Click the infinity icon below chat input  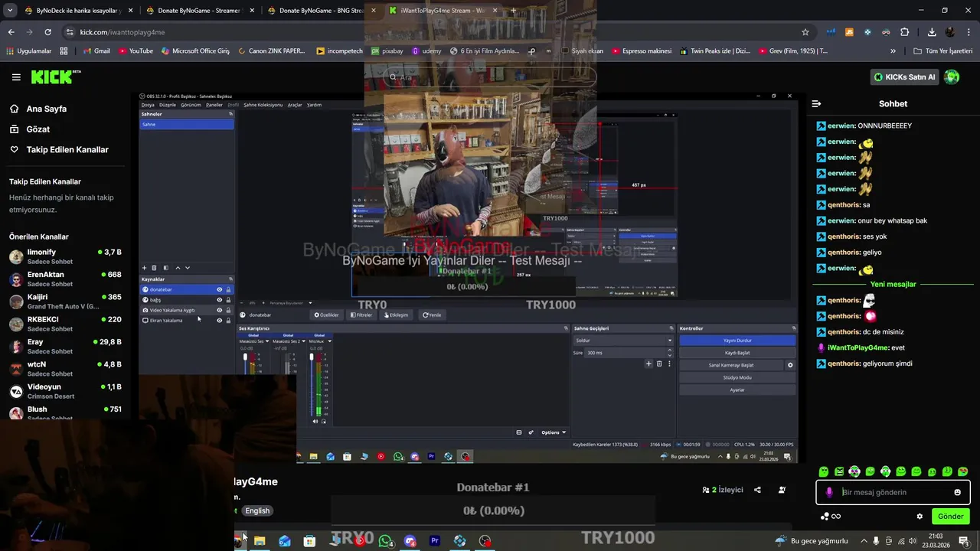click(836, 517)
